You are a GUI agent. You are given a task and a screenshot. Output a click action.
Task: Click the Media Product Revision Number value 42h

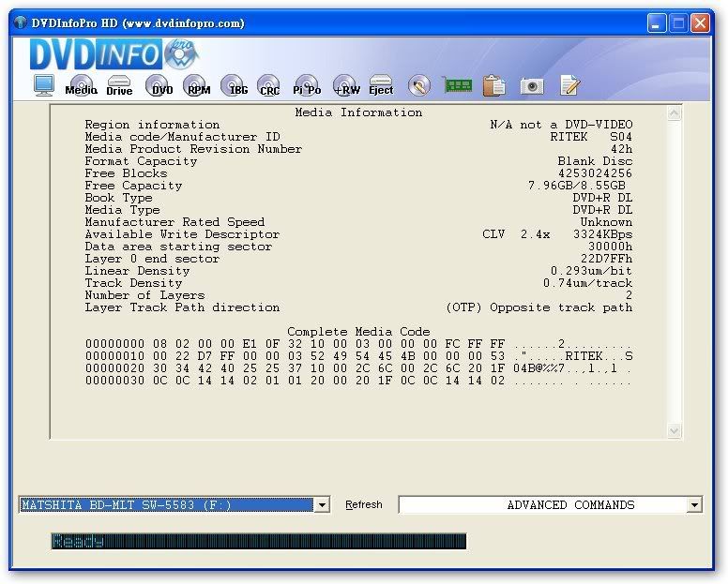[621, 149]
